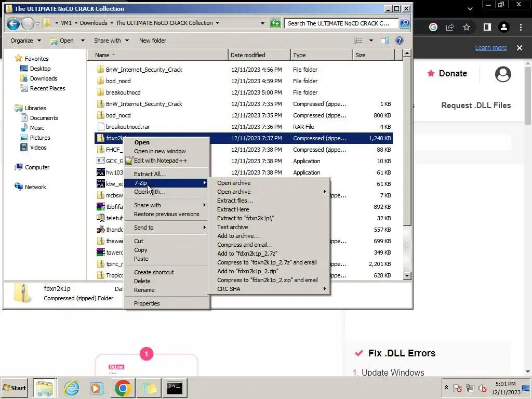Viewport: 532px width, 399px height.
Task: Toggle the preview pane icon in Explorer
Action: point(385,41)
